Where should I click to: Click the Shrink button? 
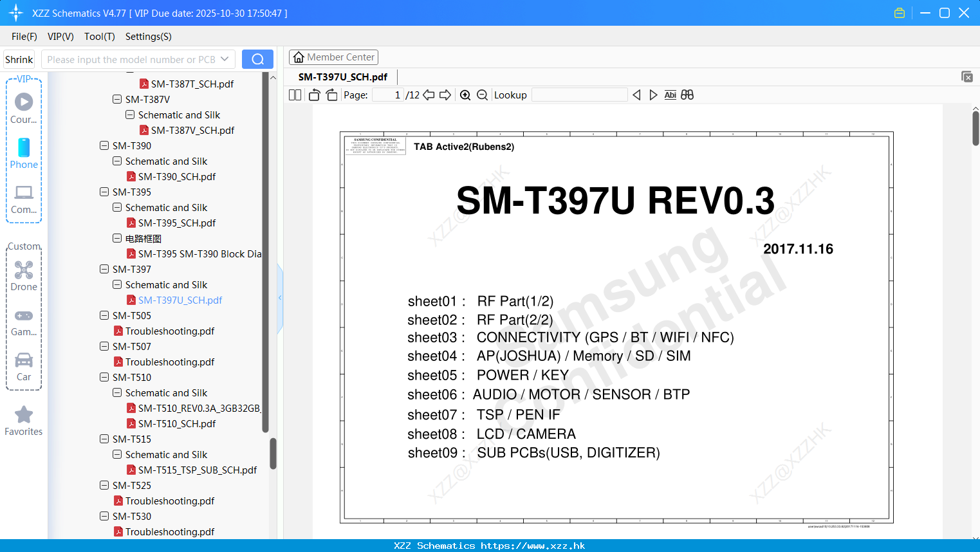[19, 59]
